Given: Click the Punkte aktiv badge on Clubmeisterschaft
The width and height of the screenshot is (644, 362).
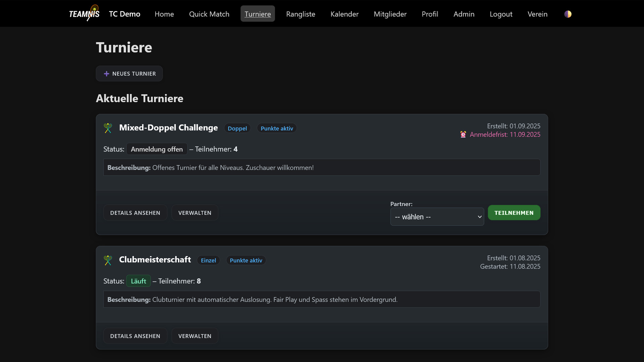Looking at the screenshot, I should 246,260.
